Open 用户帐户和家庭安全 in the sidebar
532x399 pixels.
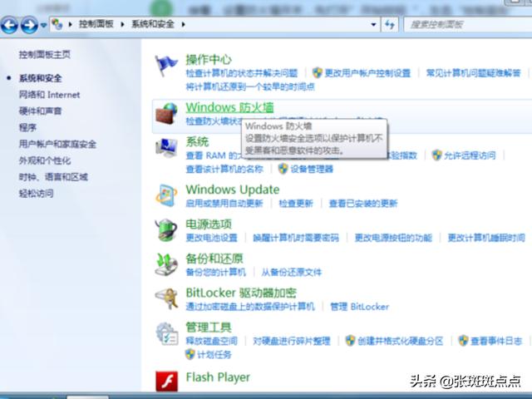[x=57, y=144]
